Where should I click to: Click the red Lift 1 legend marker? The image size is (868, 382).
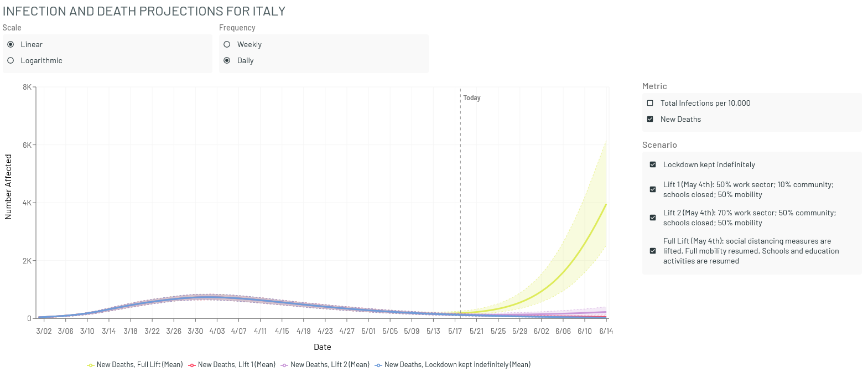(192, 365)
